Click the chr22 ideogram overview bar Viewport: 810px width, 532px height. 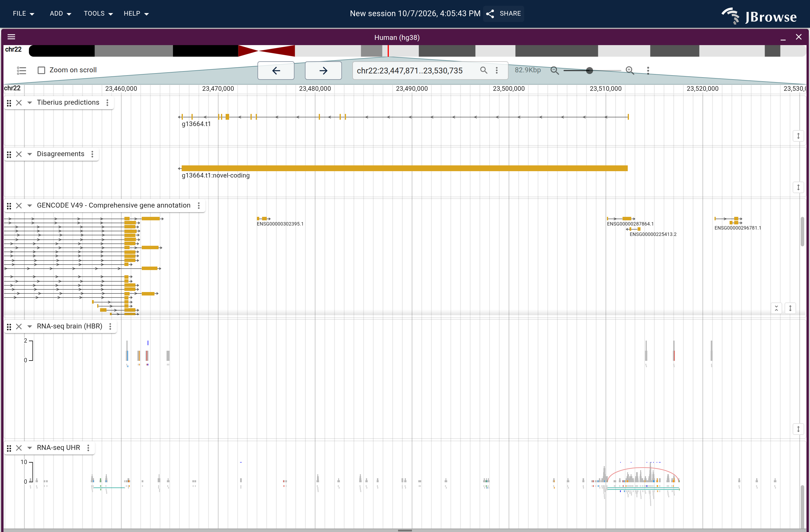click(417, 51)
